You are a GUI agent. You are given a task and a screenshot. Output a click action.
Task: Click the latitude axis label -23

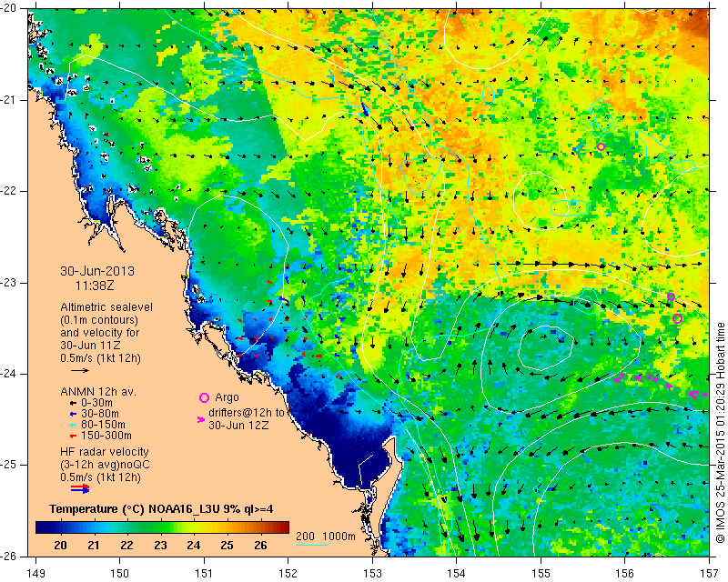[8, 283]
